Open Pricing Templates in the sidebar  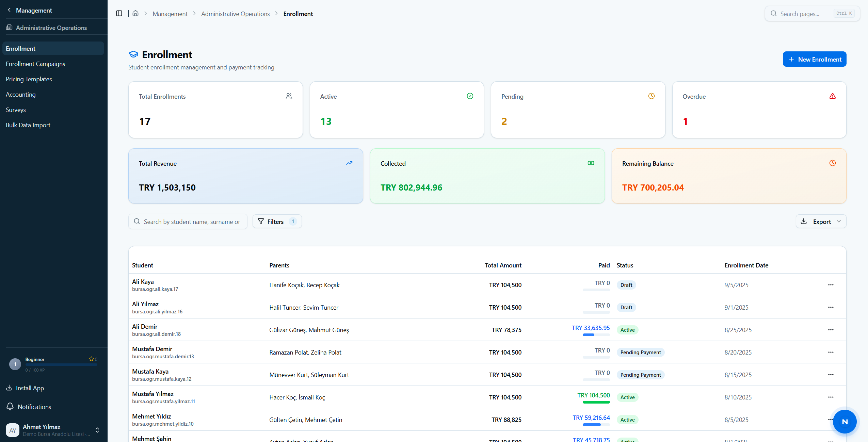point(53,79)
